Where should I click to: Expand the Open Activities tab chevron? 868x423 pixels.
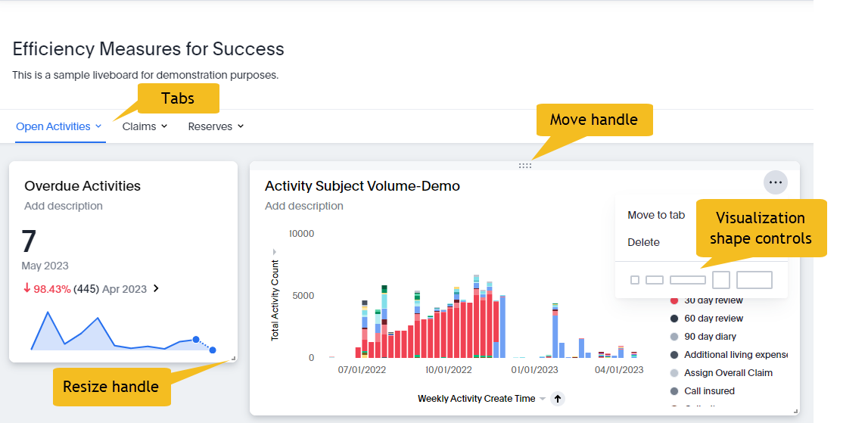pyautogui.click(x=98, y=126)
